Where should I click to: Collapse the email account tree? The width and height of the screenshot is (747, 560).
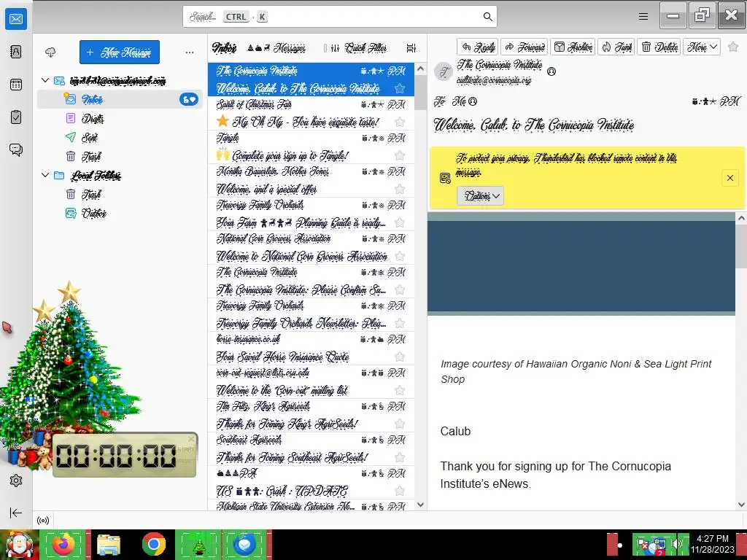pos(45,80)
